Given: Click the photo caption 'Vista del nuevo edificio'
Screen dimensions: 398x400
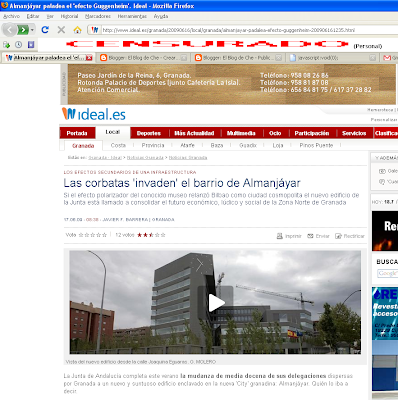Looking at the screenshot, I should tap(141, 362).
